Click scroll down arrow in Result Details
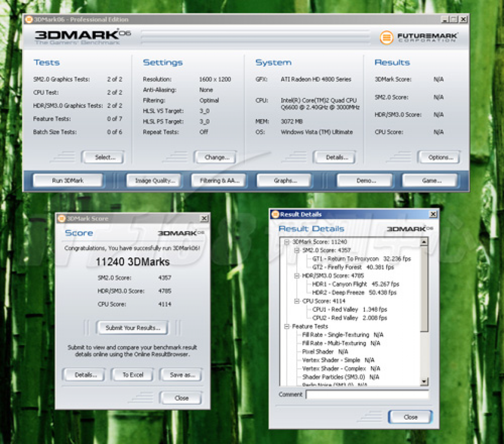Image resolution: width=504 pixels, height=444 pixels. coord(424,382)
